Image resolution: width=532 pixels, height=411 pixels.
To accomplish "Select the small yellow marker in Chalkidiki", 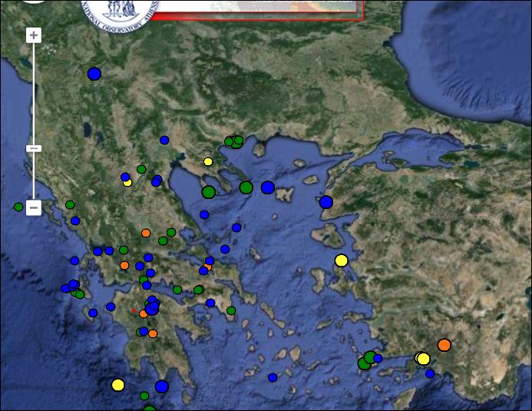I will click(x=208, y=161).
